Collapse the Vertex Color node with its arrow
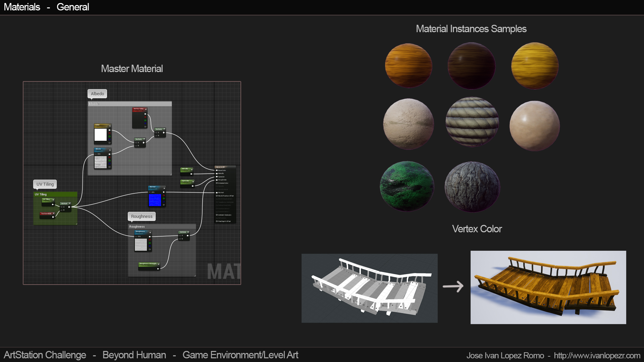Screen dimensions: 644x362 tap(146, 109)
